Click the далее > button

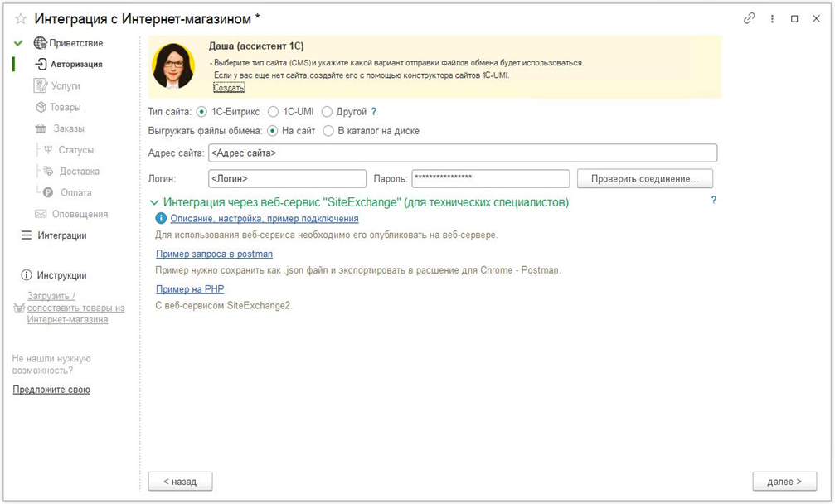tap(784, 481)
